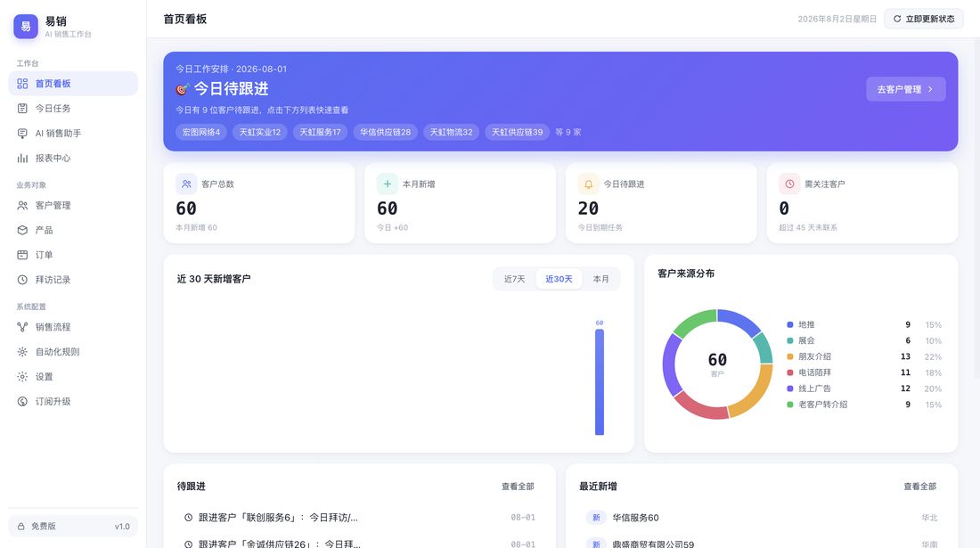Click 立即更新状态 button
980x548 pixels.
tap(924, 19)
